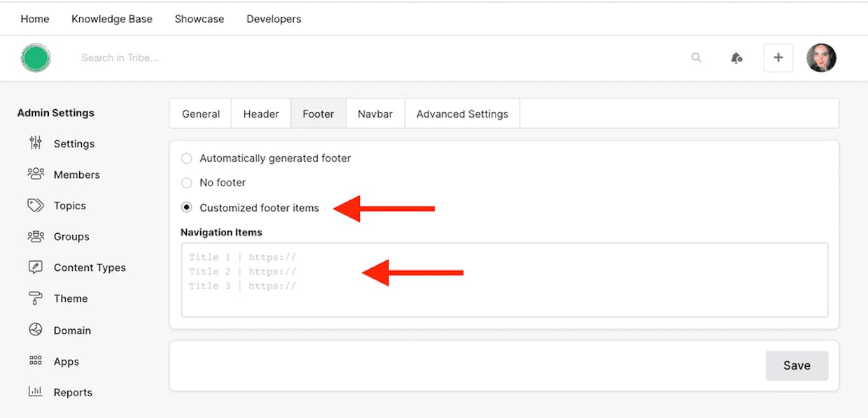Viewport: 868px width, 418px height.
Task: Open Groups in the admin sidebar
Action: pyautogui.click(x=71, y=237)
